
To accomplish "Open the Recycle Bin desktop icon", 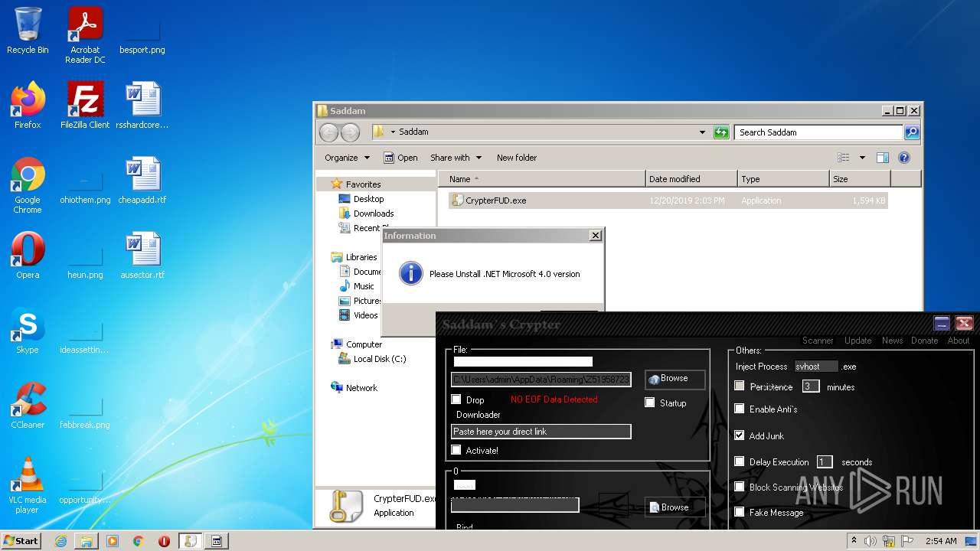I will 28,31.
